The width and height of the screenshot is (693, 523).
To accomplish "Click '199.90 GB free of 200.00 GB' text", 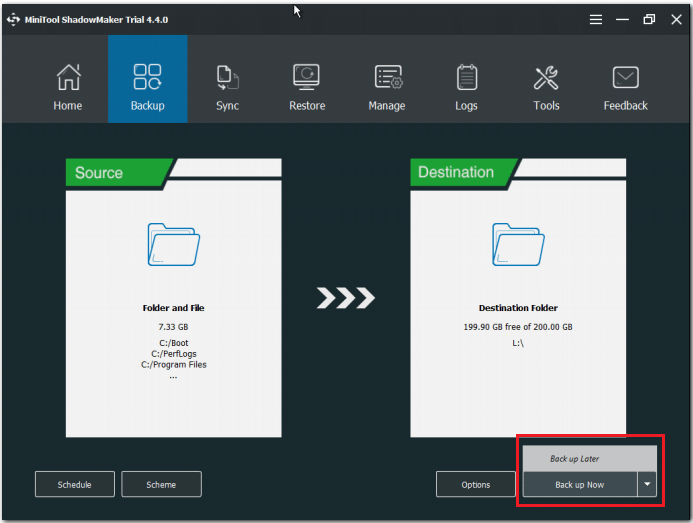I will pos(518,327).
